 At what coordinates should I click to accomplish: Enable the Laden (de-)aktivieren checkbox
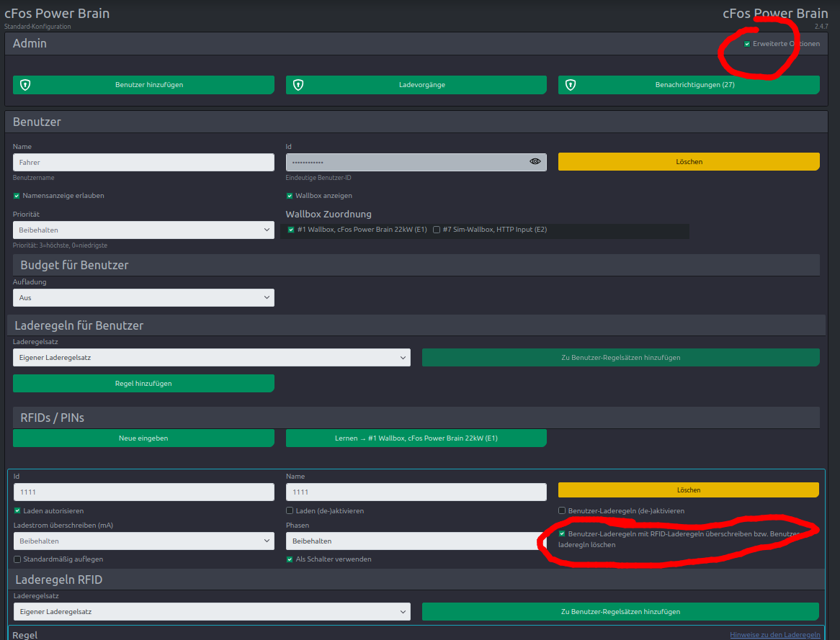point(290,511)
